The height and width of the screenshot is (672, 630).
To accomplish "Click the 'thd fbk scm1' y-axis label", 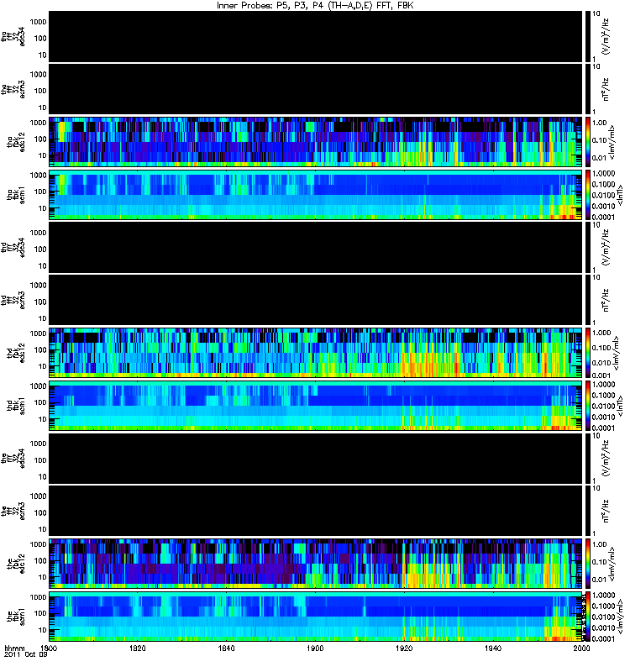I will click(x=16, y=406).
